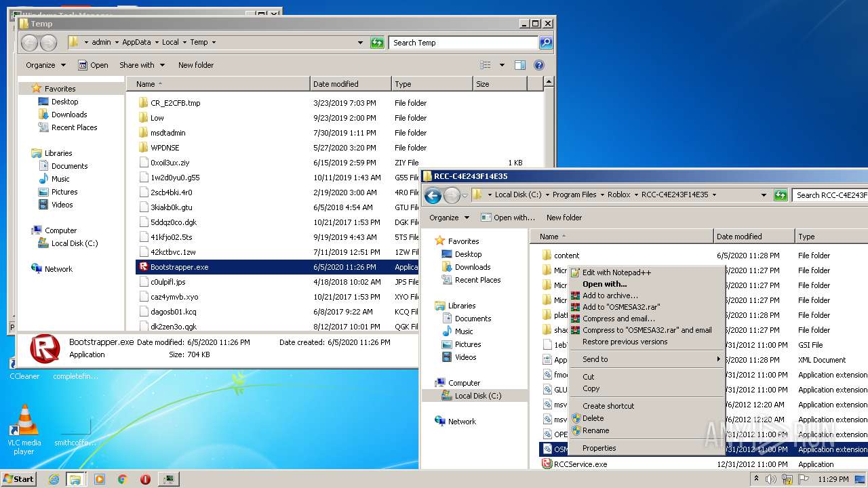Click Rename in context menu

pos(595,430)
